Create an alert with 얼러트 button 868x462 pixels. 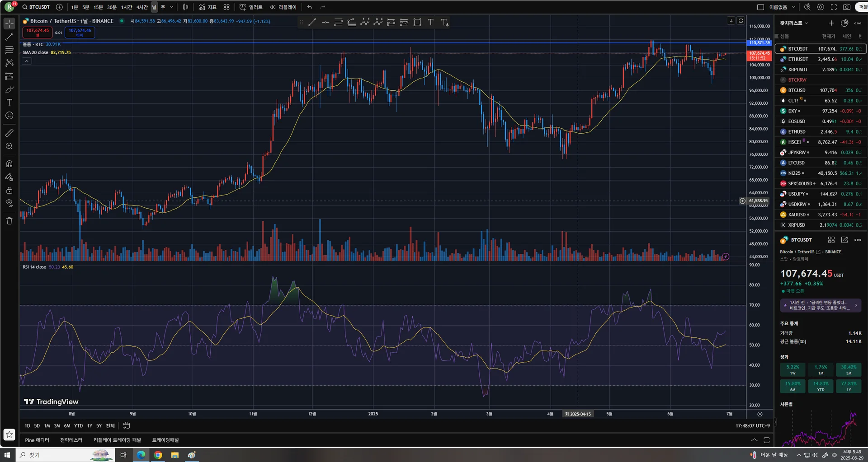coord(251,7)
